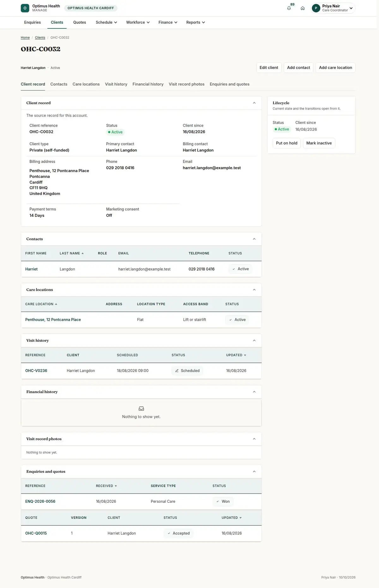
Task: Mark the client inactive
Action: pos(319,143)
